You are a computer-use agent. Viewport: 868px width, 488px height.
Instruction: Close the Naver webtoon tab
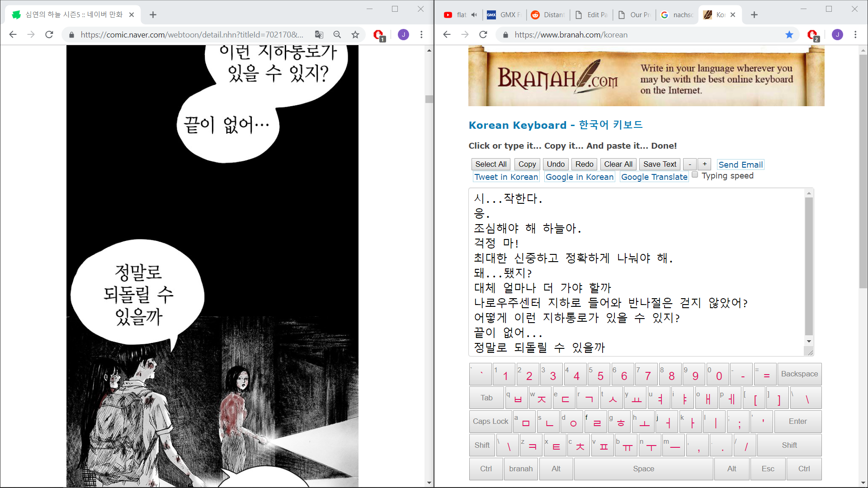pyautogui.click(x=132, y=15)
